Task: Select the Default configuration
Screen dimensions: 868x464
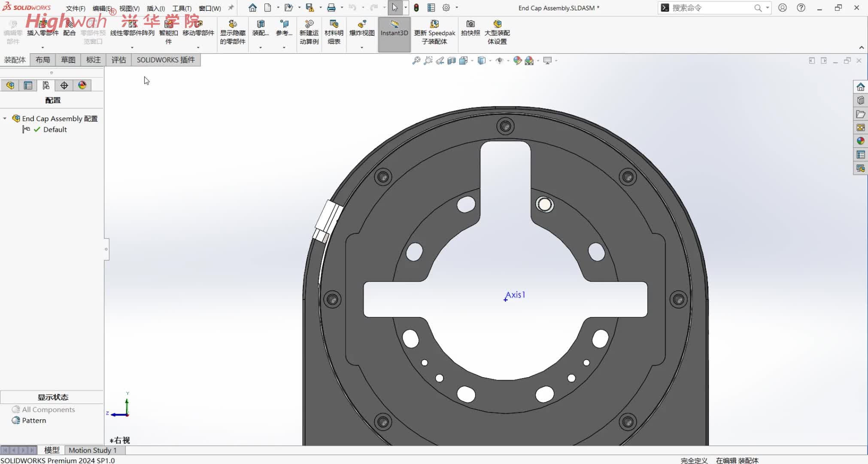Action: [55, 129]
